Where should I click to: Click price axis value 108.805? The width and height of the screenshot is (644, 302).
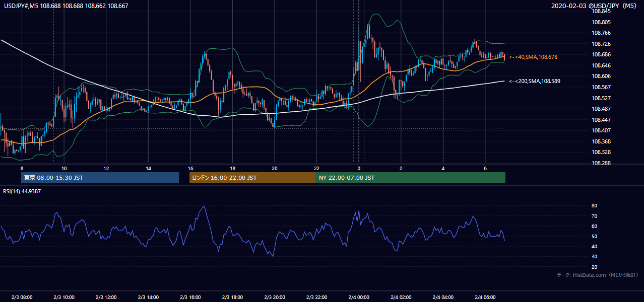[601, 22]
